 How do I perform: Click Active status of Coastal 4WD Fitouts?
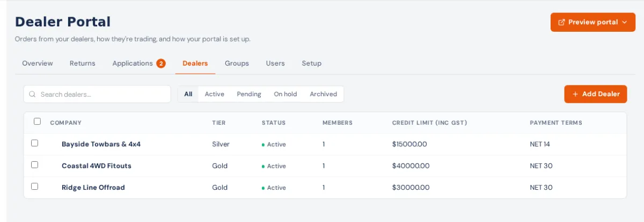pyautogui.click(x=274, y=166)
